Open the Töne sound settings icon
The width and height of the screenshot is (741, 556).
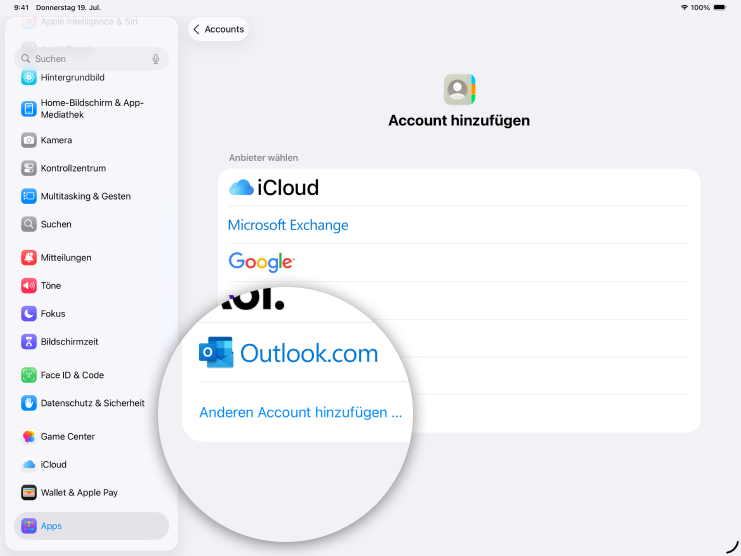click(29, 286)
